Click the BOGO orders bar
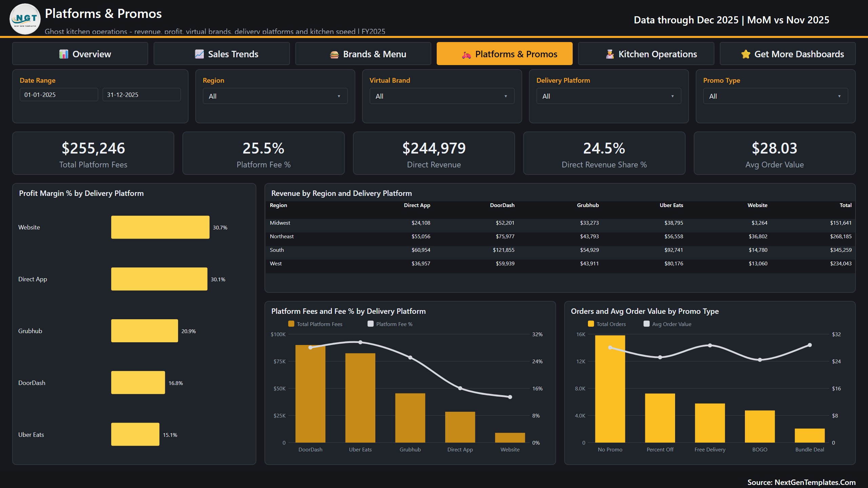This screenshot has height=488, width=868. (x=760, y=427)
